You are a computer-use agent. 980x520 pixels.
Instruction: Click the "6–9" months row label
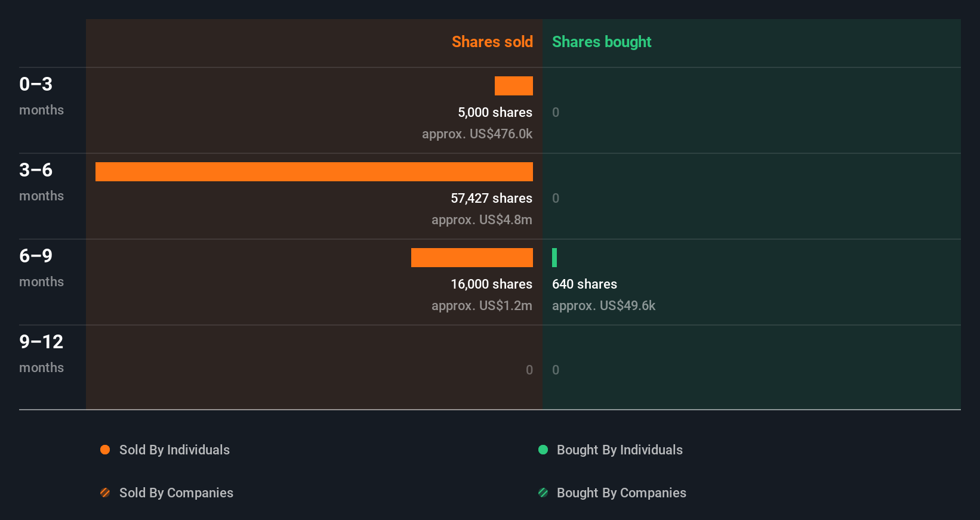pyautogui.click(x=36, y=256)
